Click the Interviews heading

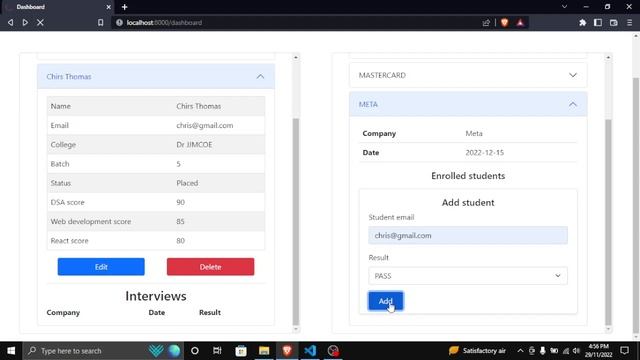pos(156,296)
